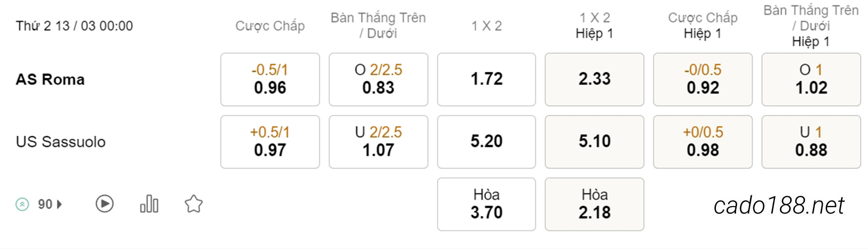Select AS Roma handicap -0.5/1 at 0.96

(270, 79)
